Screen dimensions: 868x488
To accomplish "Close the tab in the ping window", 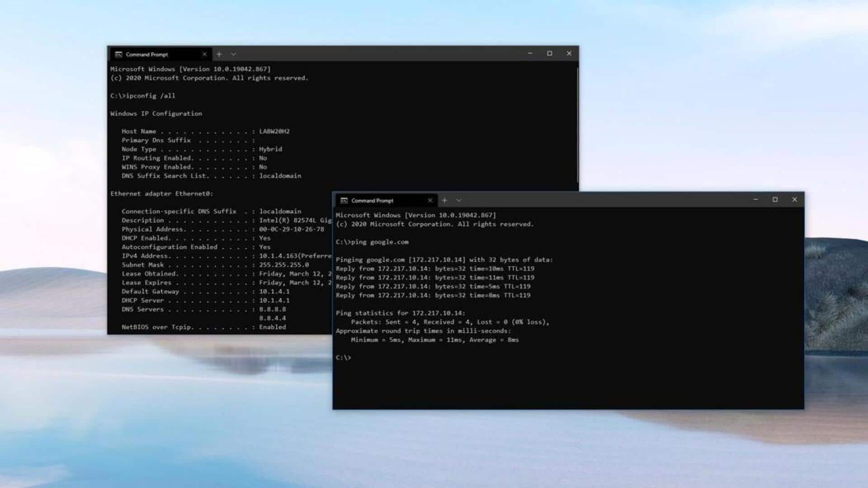I will click(430, 200).
